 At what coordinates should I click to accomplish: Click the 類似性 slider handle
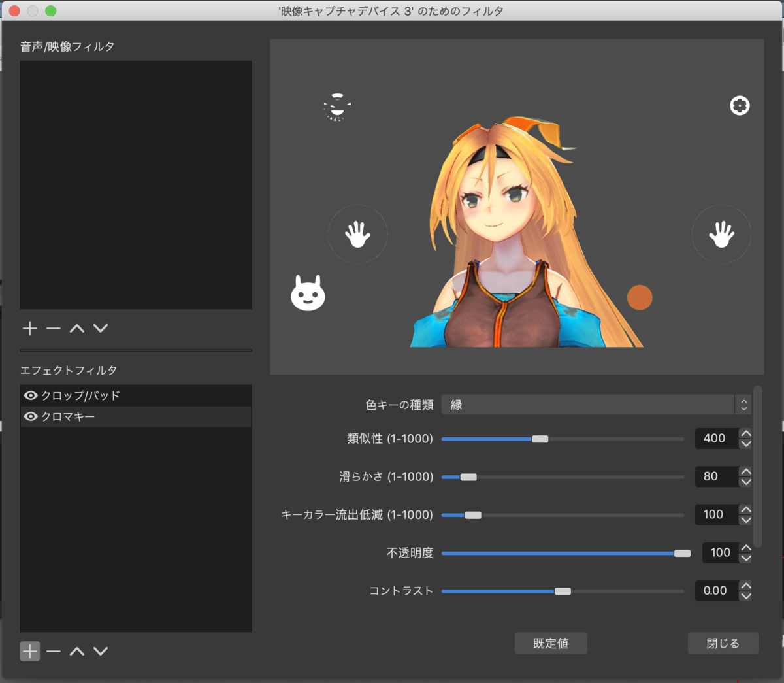pyautogui.click(x=540, y=439)
